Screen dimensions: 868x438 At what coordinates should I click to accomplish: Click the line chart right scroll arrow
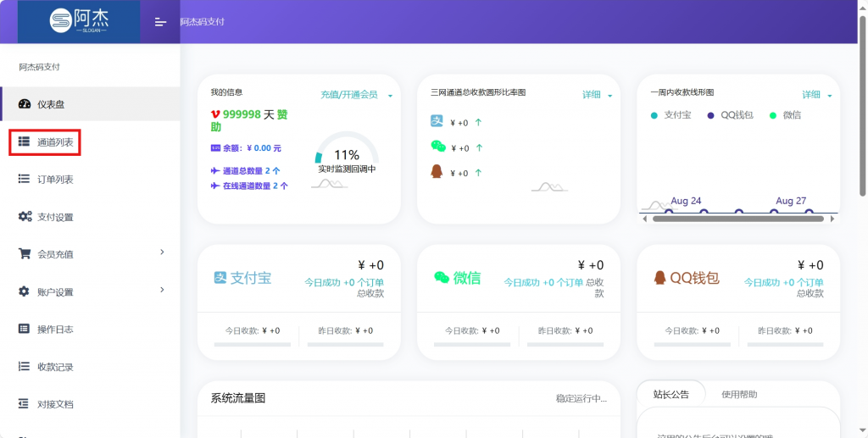click(x=832, y=219)
